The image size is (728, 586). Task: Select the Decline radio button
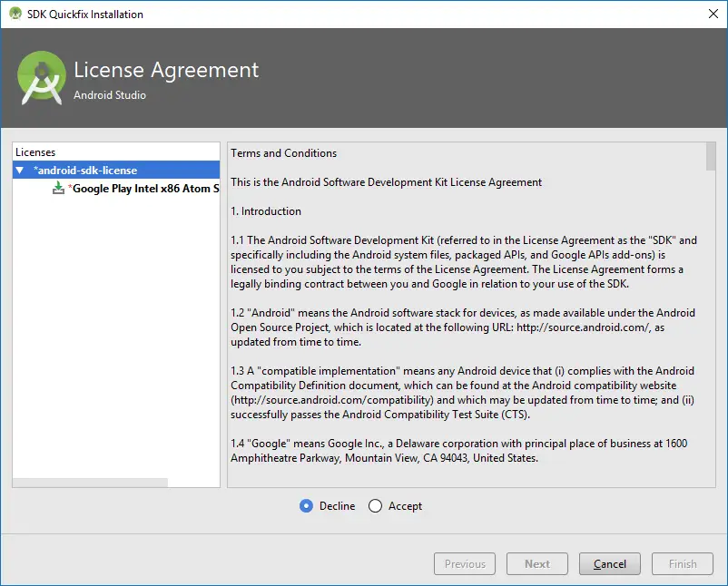tap(307, 506)
